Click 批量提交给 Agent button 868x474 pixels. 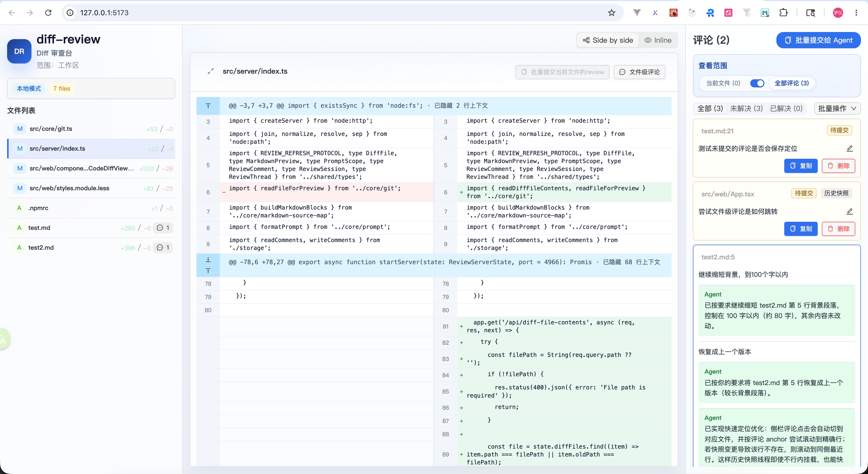point(818,40)
